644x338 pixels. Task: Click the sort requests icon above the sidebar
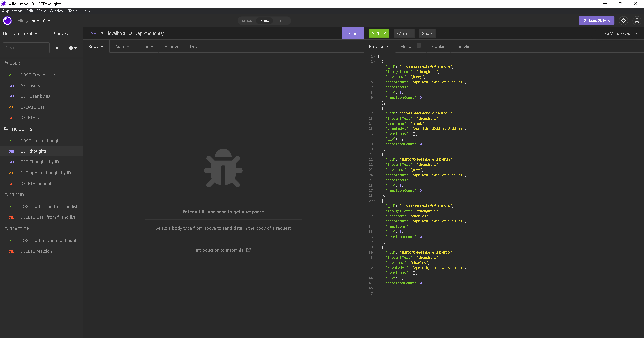pos(57,48)
